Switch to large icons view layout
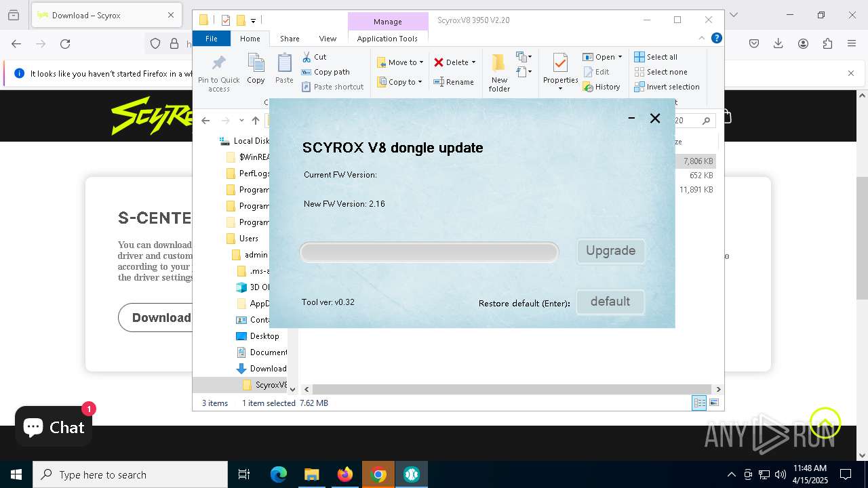Image resolution: width=868 pixels, height=488 pixels. (x=713, y=403)
